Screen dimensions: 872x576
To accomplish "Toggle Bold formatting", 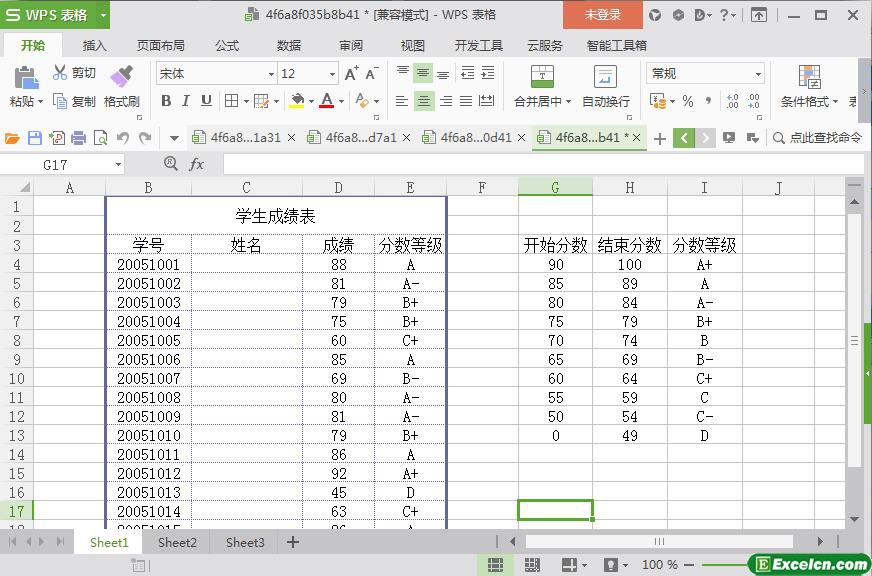I will pyautogui.click(x=166, y=101).
